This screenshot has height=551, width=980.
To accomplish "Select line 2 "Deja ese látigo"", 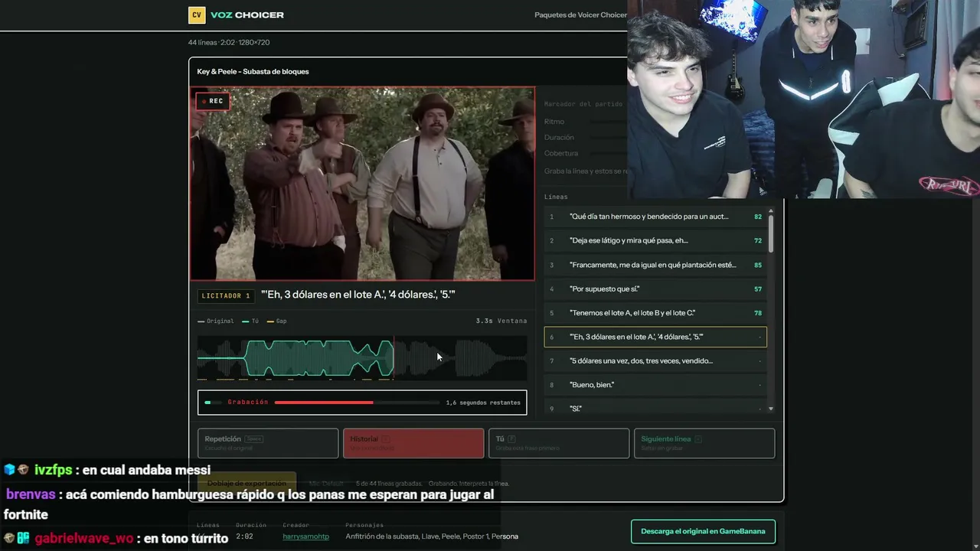I will (x=655, y=240).
